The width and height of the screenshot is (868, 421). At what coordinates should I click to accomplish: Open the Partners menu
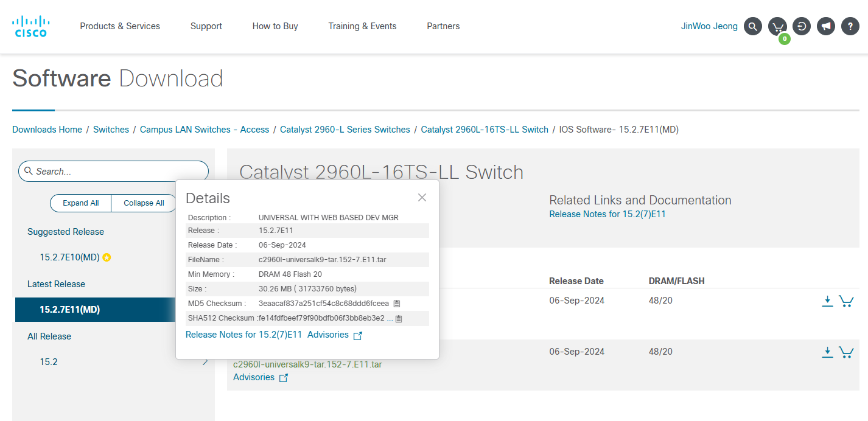coord(443,26)
